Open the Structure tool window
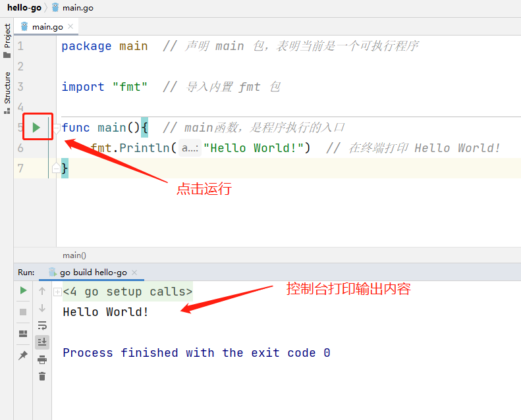Screen dimensions: 521x420 7,93
